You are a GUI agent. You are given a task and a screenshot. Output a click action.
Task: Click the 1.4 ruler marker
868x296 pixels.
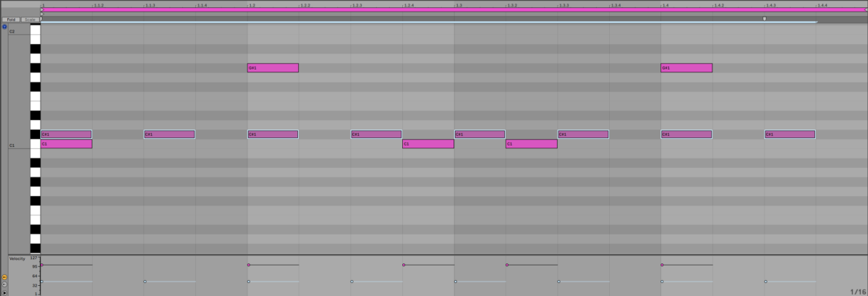coord(665,5)
